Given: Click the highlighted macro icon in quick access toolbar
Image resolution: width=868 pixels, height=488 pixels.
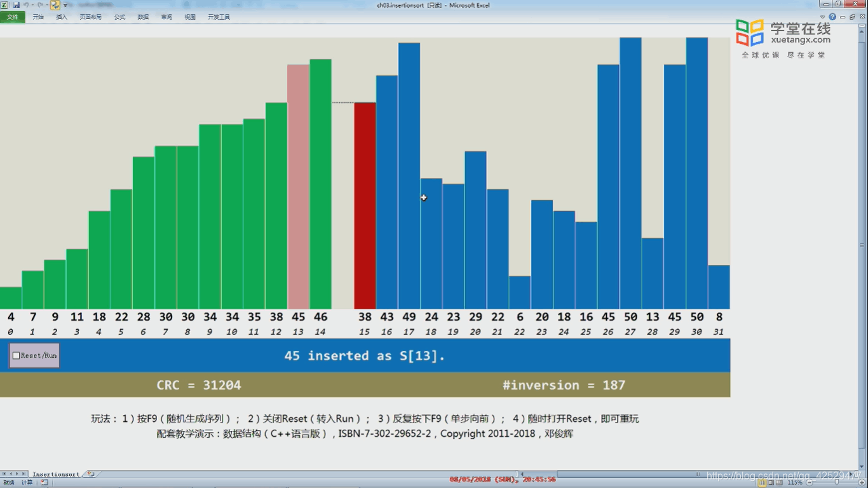Looking at the screenshot, I should [55, 5].
